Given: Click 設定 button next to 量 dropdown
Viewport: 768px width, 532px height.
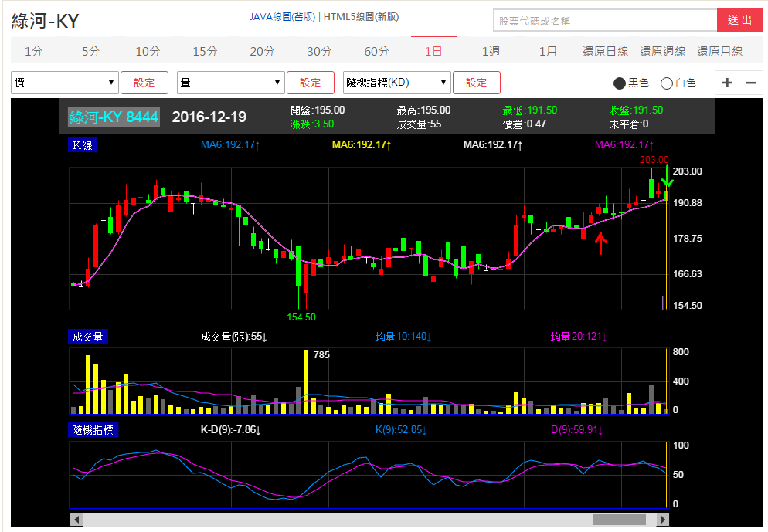Looking at the screenshot, I should click(311, 83).
